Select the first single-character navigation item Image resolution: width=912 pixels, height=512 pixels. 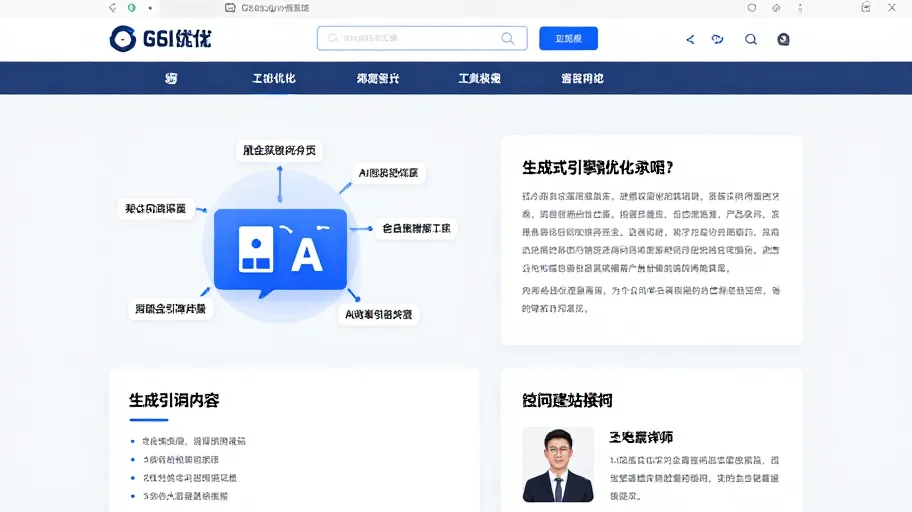(170, 78)
